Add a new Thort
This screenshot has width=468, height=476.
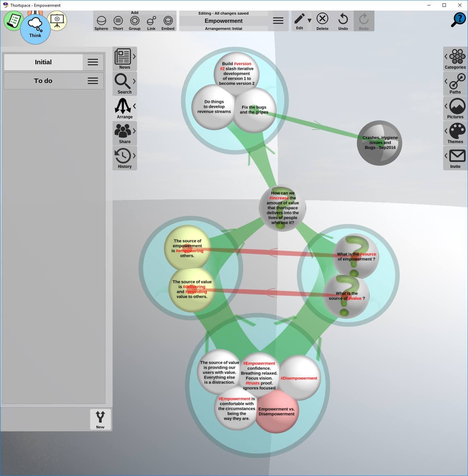click(x=118, y=23)
